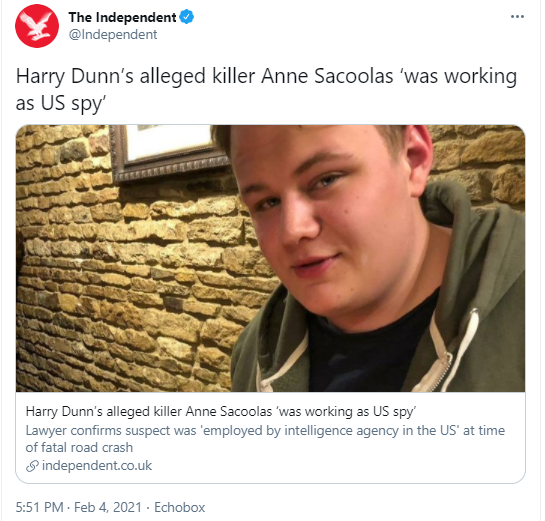Open the independent.co.uk domain link
Viewport: 545px width, 521px height.
point(97,465)
